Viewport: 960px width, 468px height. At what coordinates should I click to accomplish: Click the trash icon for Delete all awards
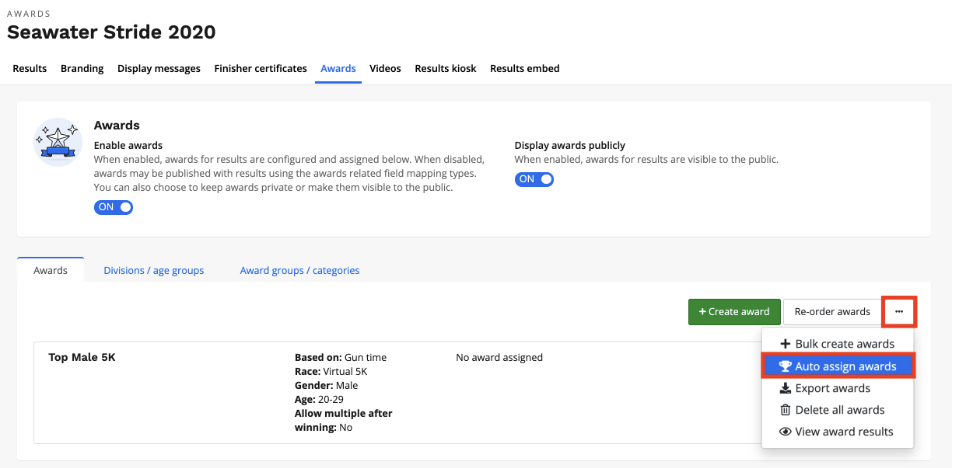[x=785, y=410]
